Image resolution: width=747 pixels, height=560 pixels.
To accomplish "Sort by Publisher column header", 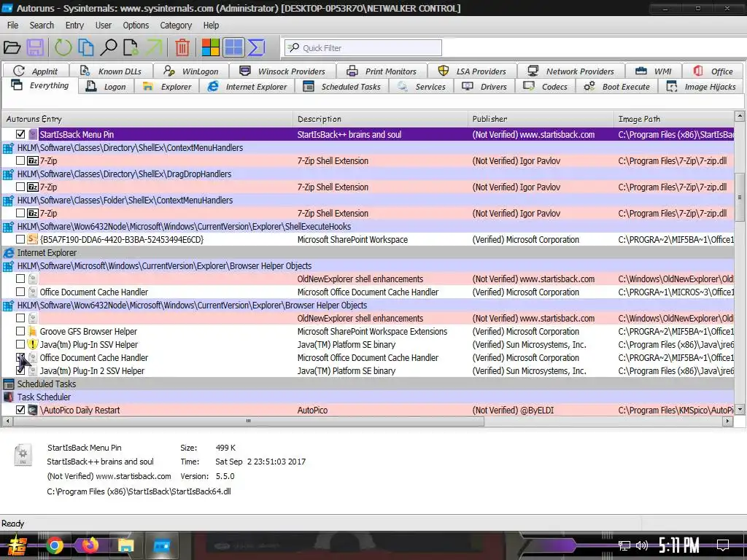I will [x=541, y=119].
